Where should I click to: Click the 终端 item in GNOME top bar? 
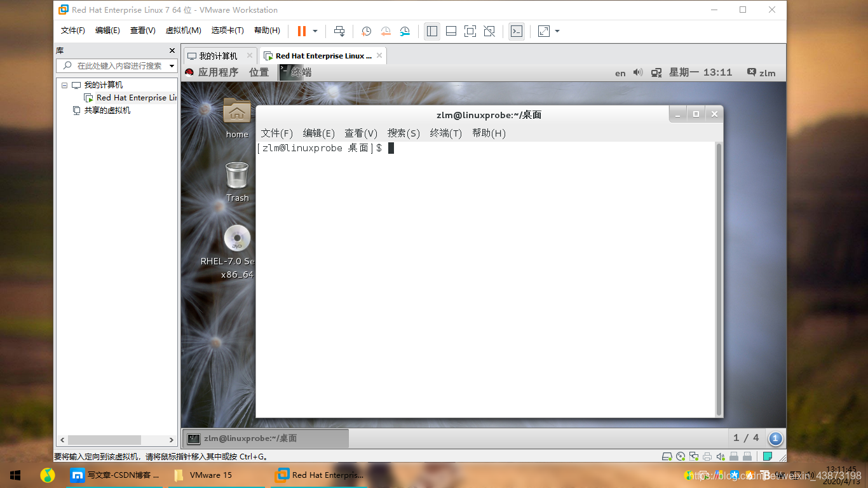[x=296, y=72]
